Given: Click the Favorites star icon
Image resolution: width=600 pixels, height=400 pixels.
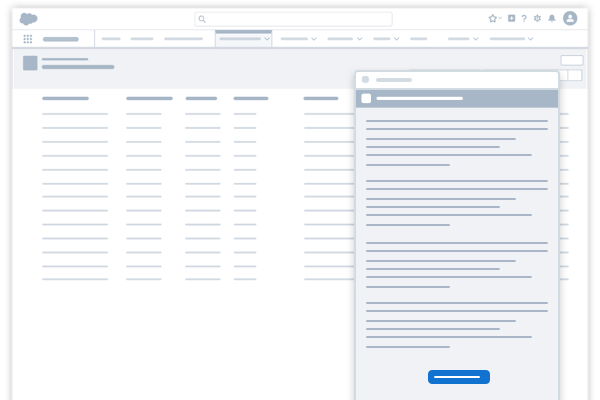Looking at the screenshot, I should (x=492, y=18).
